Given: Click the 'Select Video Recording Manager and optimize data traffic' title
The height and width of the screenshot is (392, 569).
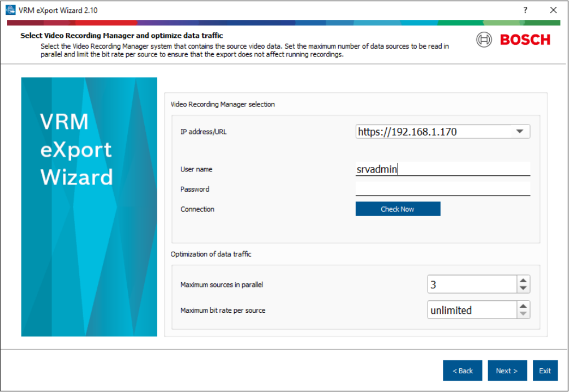Looking at the screenshot, I should click(122, 36).
